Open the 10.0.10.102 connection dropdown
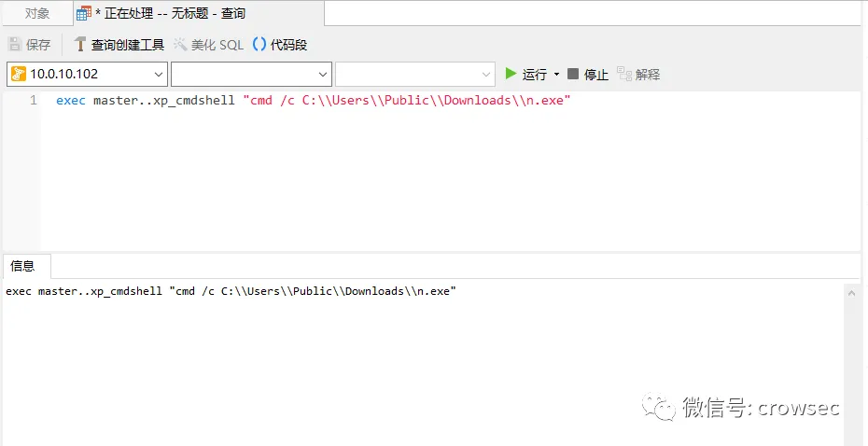 pos(88,74)
